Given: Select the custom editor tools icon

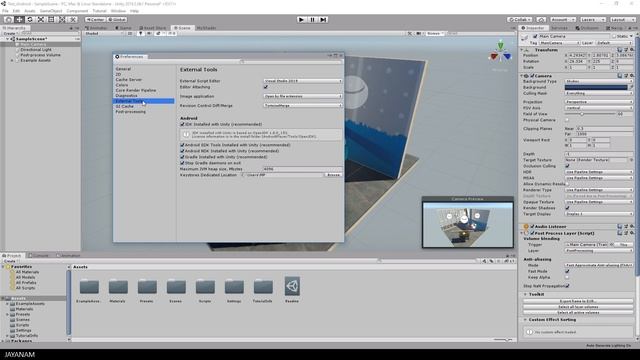Looking at the screenshot, I should [x=73, y=19].
